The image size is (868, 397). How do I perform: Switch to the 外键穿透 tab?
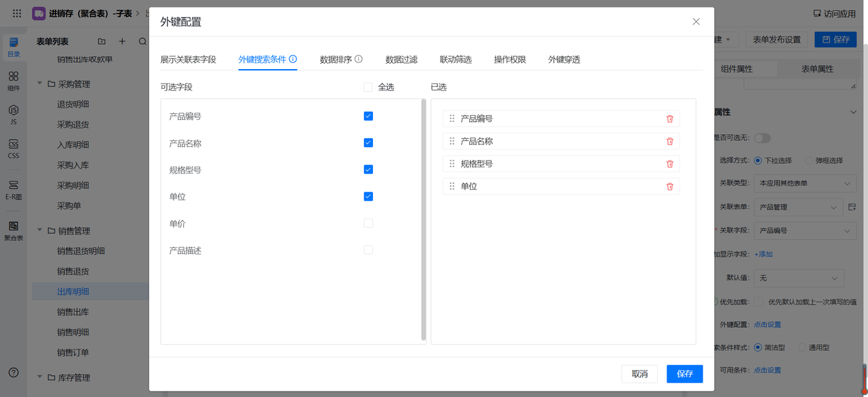564,60
